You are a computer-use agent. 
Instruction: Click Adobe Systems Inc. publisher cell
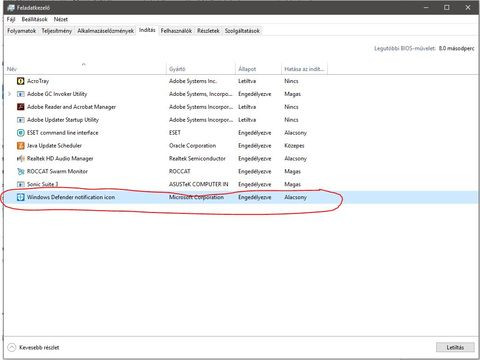point(193,81)
